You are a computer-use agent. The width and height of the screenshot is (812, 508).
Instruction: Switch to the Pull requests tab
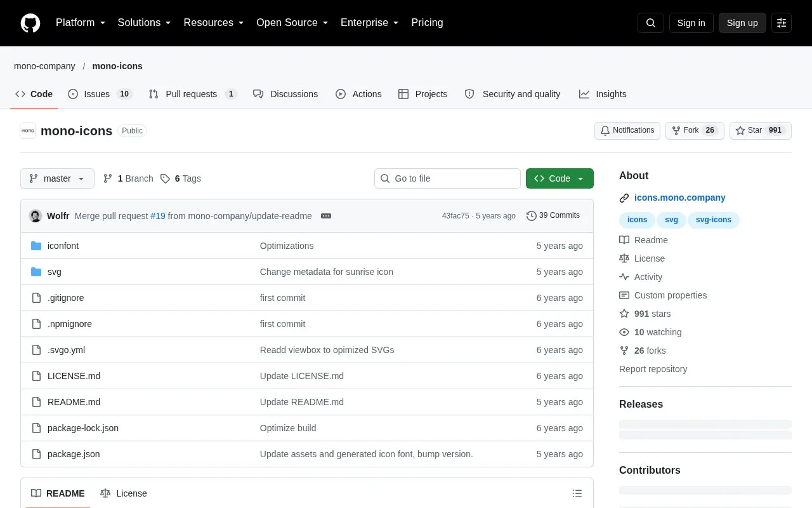(x=192, y=94)
